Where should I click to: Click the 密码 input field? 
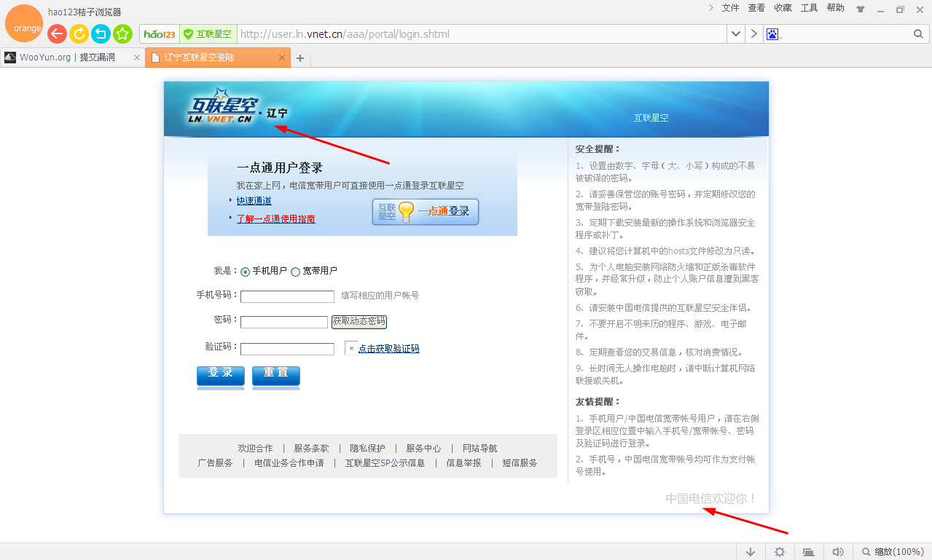pos(284,322)
